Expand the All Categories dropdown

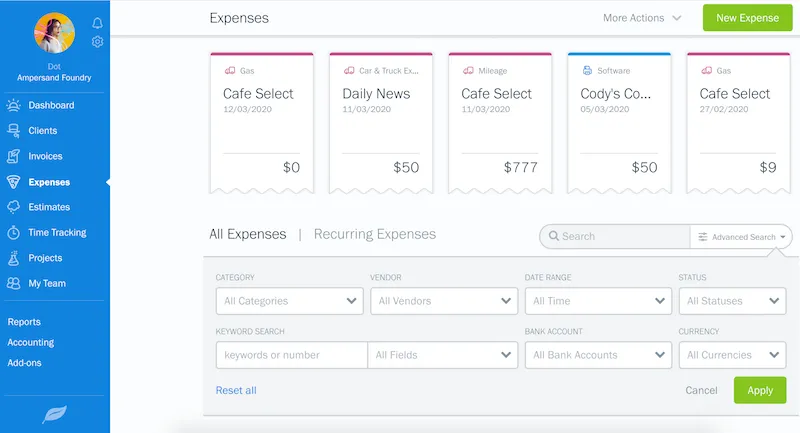coord(290,300)
